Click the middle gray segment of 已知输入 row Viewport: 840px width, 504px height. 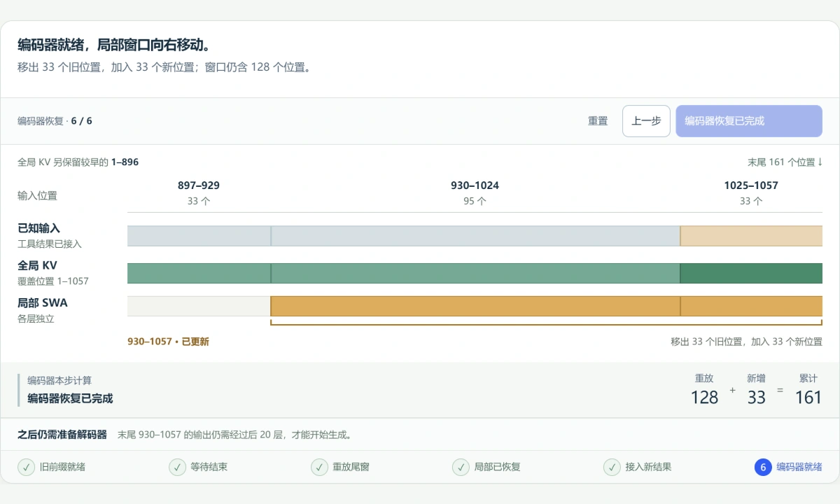475,236
